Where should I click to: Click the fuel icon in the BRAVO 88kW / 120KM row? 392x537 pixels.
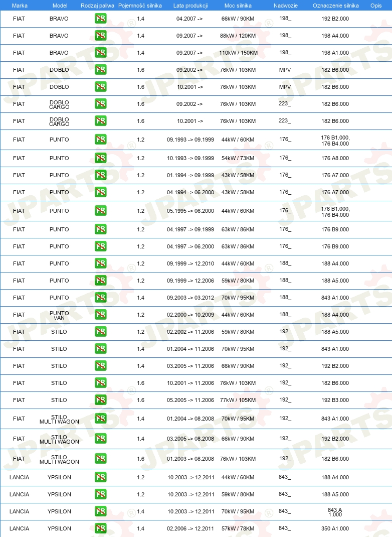point(101,36)
